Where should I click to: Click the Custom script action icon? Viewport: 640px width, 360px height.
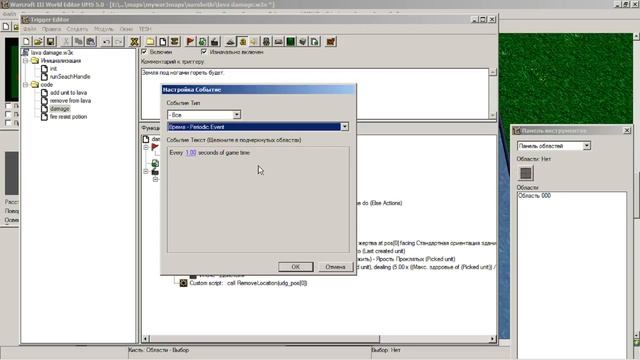pyautogui.click(x=183, y=283)
